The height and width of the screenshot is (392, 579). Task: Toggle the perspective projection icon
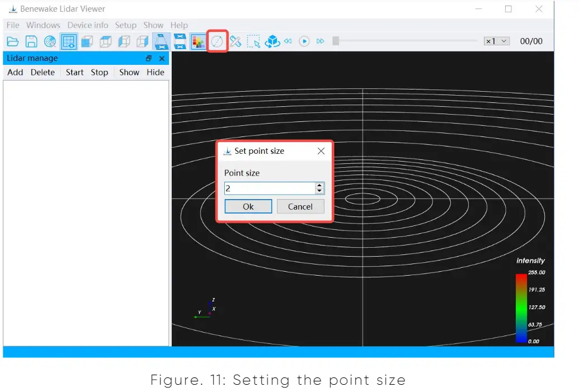click(x=161, y=41)
